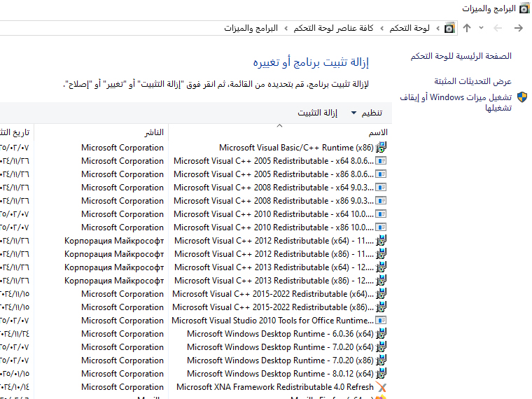Select Microsoft XNA Framework Redistributable 4.0 Refresh
Image resolution: width=532 pixels, height=399 pixels.
275,387
